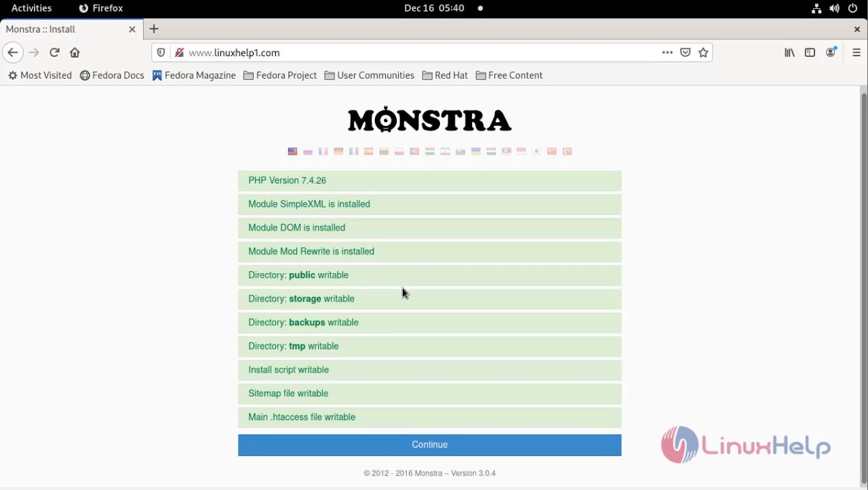Reload the current page
This screenshot has width=868, height=490.
tap(54, 52)
